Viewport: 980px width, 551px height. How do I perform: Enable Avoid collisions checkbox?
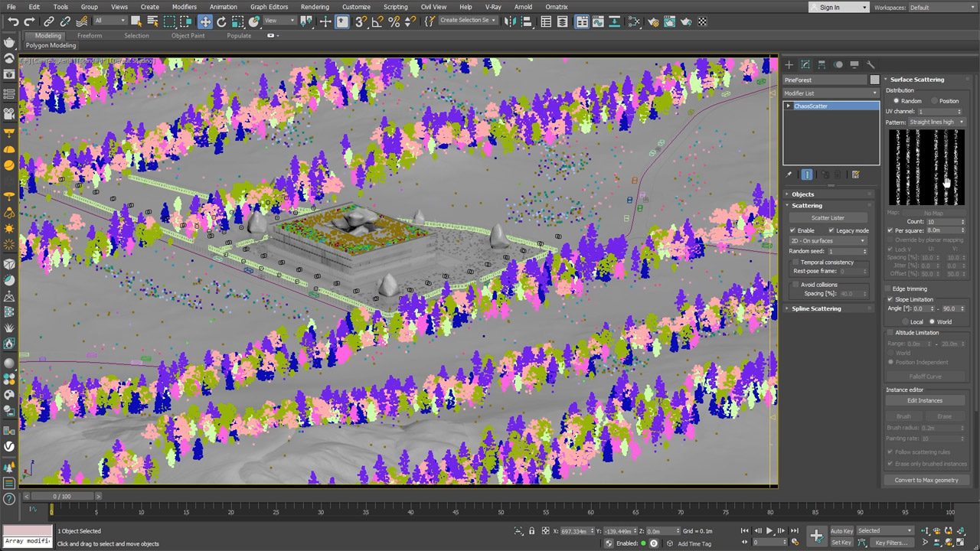click(796, 285)
